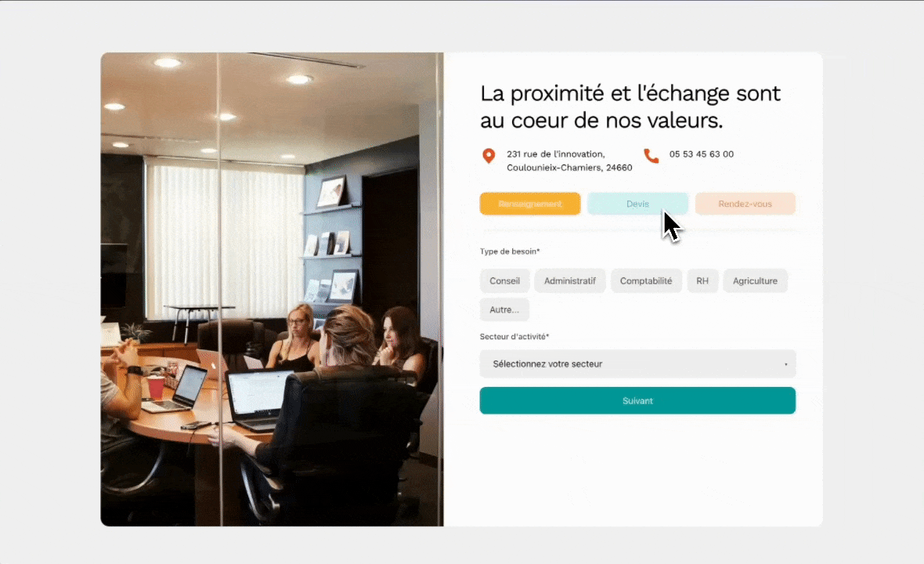
Task: Click the phone number 05 53 45 63 00
Action: 702,154
